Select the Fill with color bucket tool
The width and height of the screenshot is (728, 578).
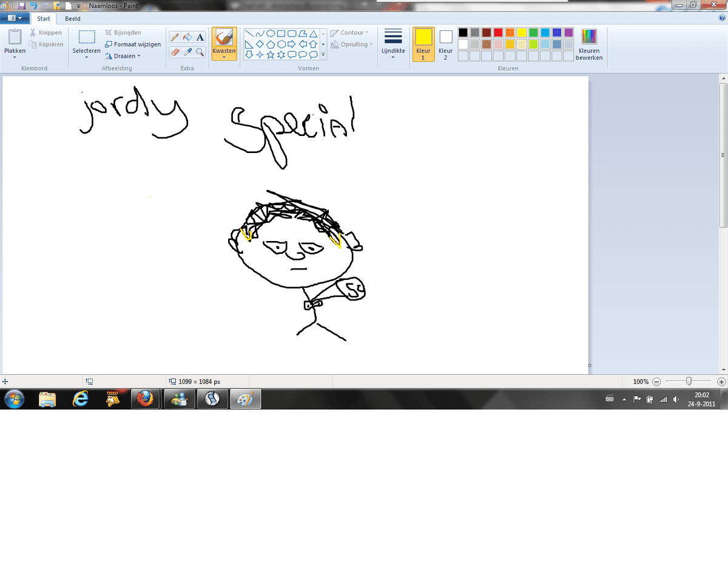pyautogui.click(x=187, y=38)
